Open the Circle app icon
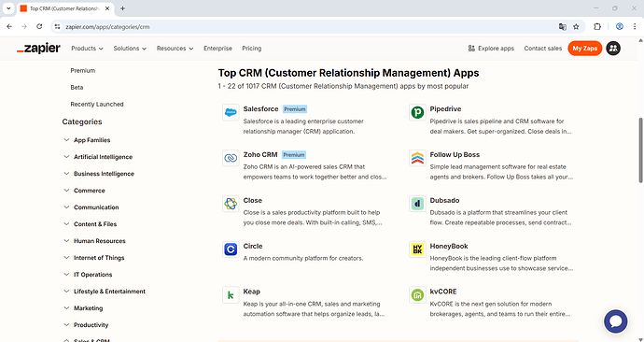 point(231,249)
